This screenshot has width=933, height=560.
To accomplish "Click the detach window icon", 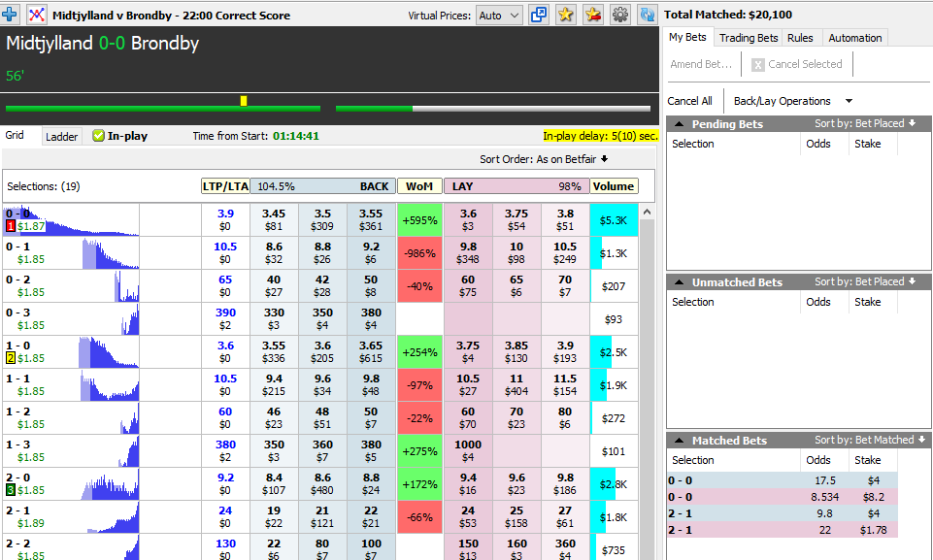I will [x=539, y=15].
